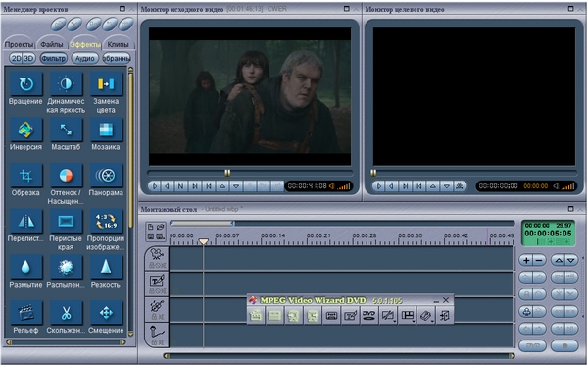Screen dimensions: 588x366
Task: Click the Фильтр category button
Action: coord(54,58)
